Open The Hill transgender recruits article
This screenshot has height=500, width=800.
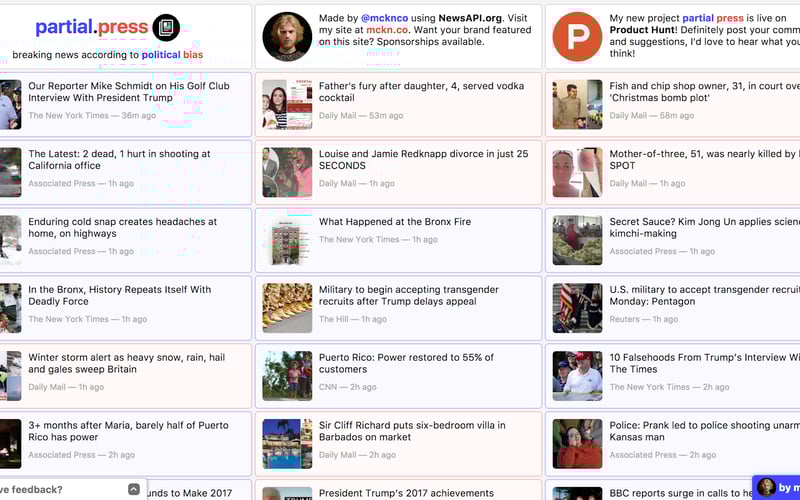[x=409, y=295]
